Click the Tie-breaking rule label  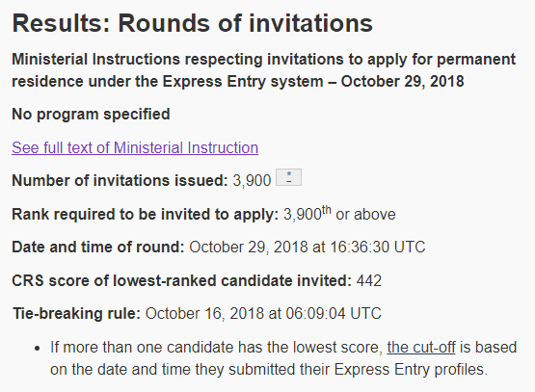click(x=77, y=314)
